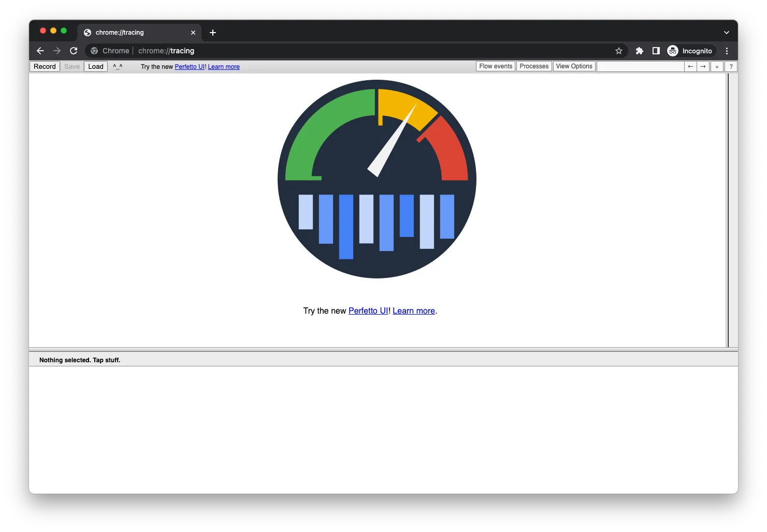Click the Record button to start tracing
This screenshot has width=767, height=532.
(x=45, y=66)
